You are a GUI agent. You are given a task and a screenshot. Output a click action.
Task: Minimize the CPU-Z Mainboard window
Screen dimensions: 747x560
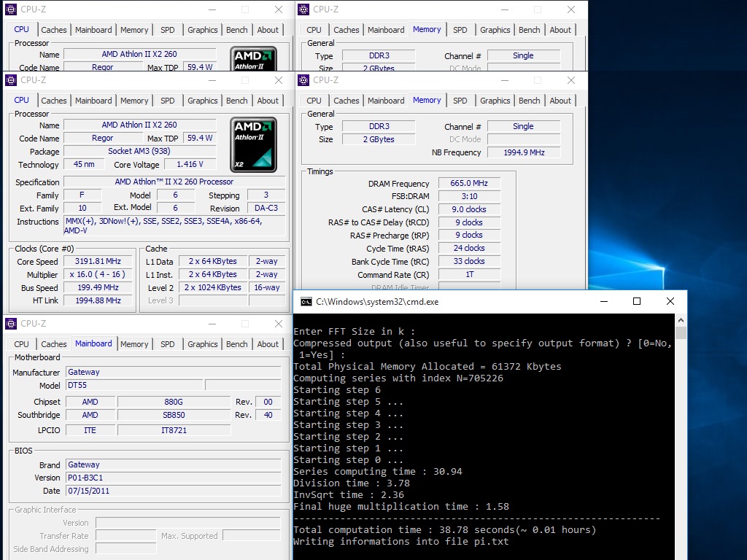pos(212,324)
